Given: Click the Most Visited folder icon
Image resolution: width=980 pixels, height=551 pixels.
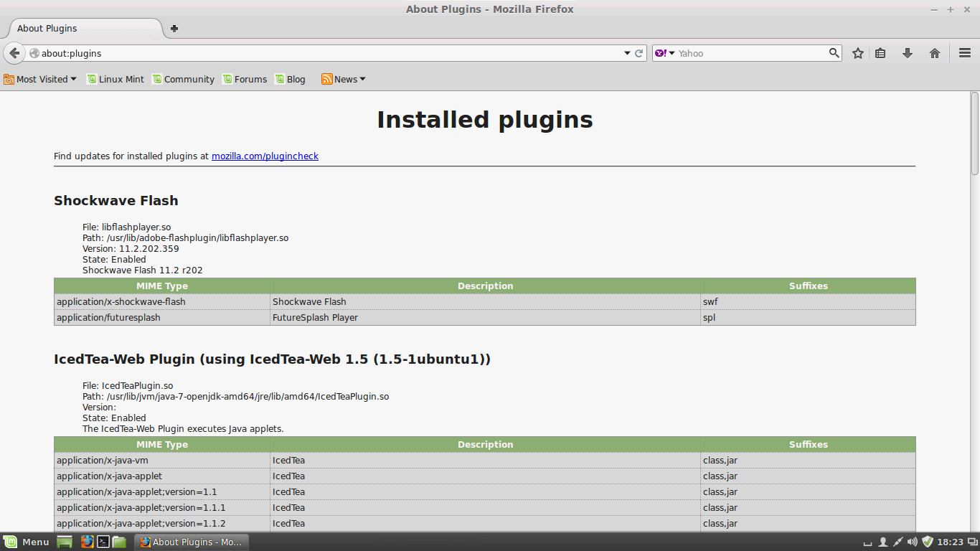Looking at the screenshot, I should (9, 79).
